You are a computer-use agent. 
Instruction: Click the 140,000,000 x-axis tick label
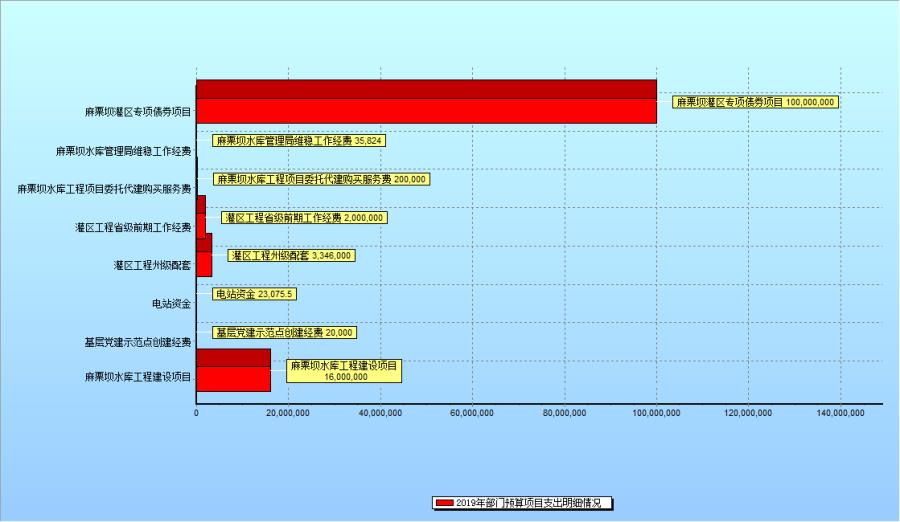(x=840, y=411)
